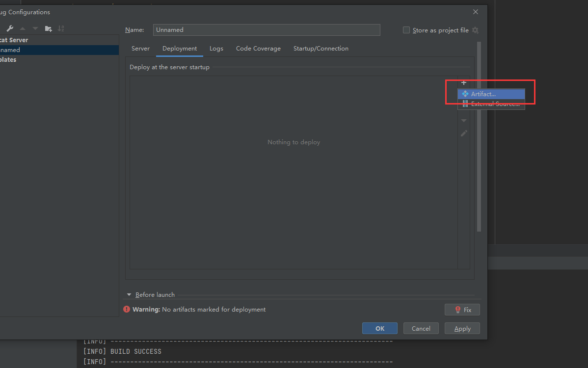This screenshot has height=368, width=588.
Task: Edit the deployment item with the pencil
Action: pyautogui.click(x=464, y=133)
